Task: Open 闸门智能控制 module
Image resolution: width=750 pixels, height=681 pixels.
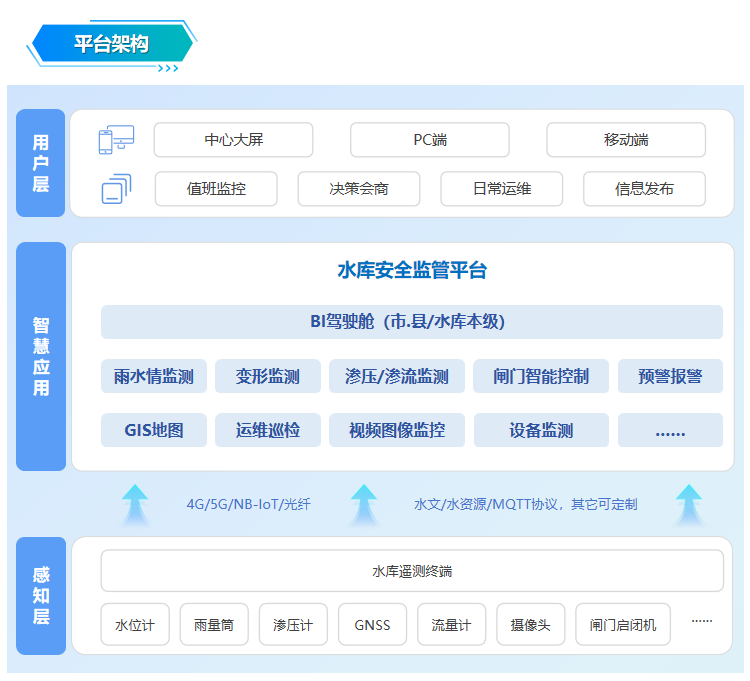Action: [541, 377]
